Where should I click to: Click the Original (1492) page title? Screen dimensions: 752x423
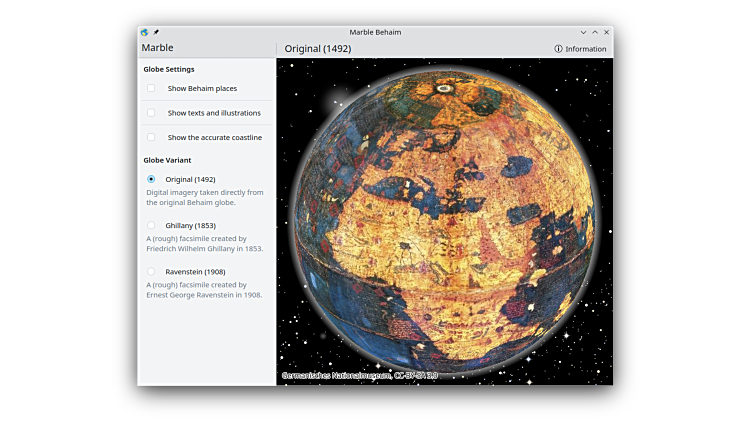pos(317,49)
